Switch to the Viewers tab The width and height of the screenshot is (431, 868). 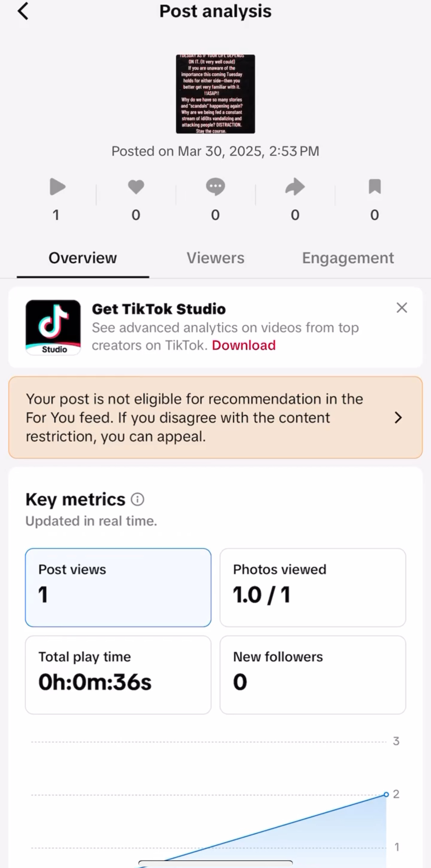tap(215, 258)
